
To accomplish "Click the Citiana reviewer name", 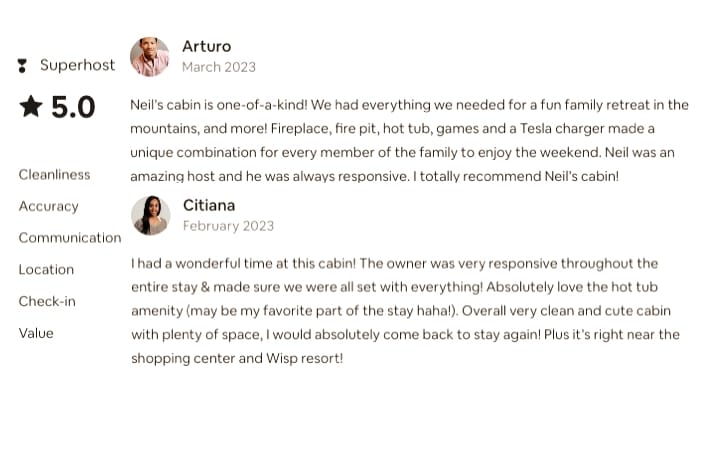I will (x=209, y=205).
